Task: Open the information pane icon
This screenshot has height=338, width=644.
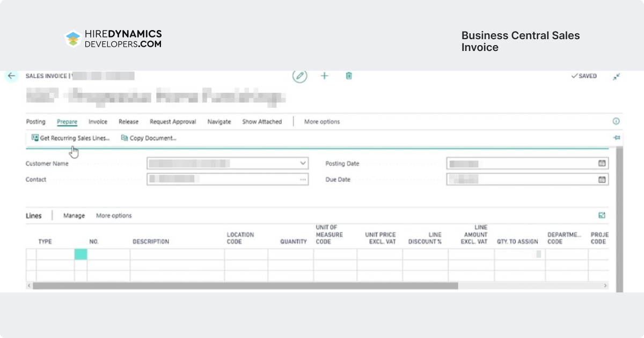Action: coord(616,122)
